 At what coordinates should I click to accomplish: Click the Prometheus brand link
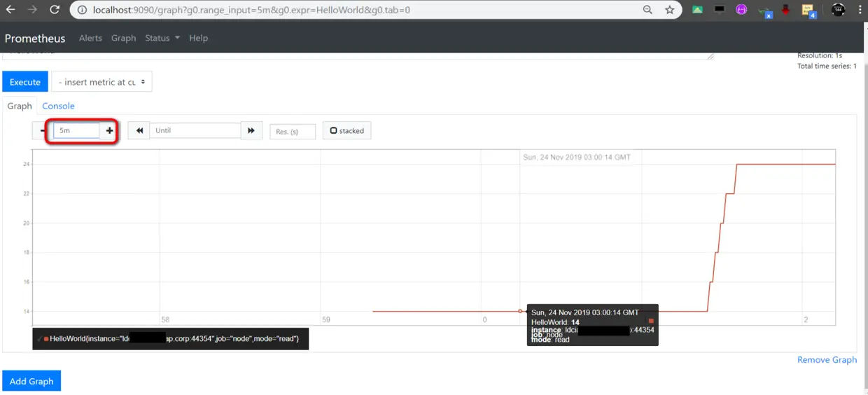click(35, 39)
